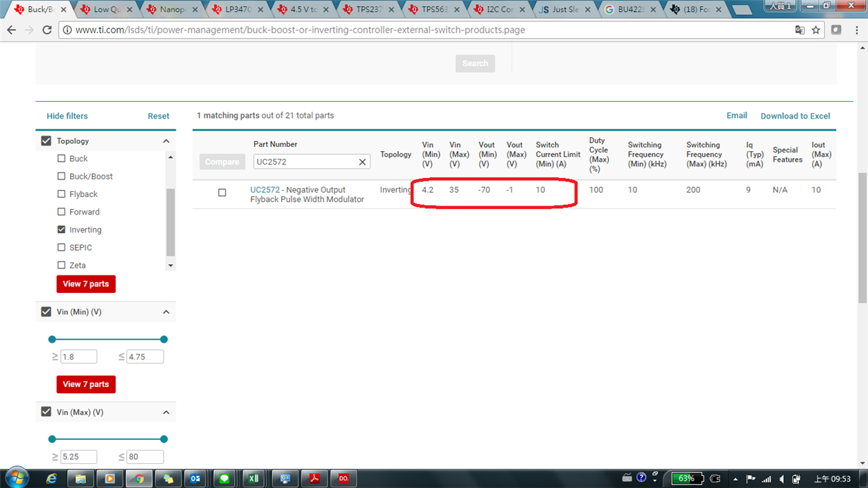Click the left Vin (Min) slider handle

coord(52,340)
